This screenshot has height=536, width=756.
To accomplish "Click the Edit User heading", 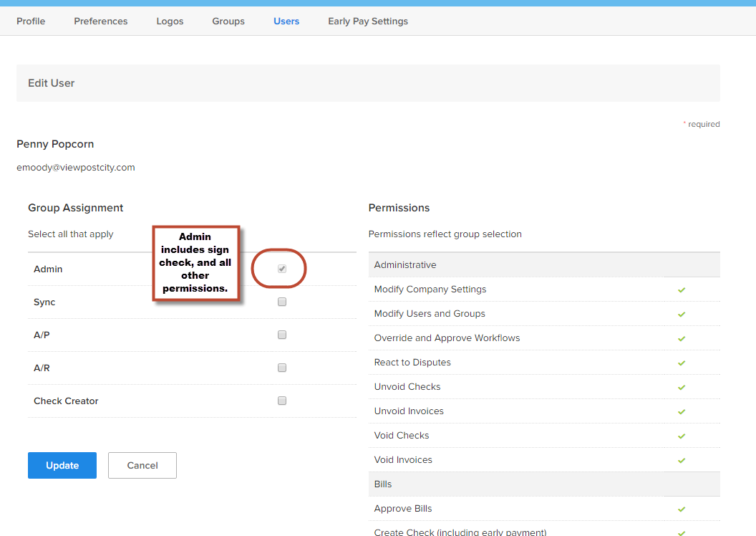I will click(51, 83).
